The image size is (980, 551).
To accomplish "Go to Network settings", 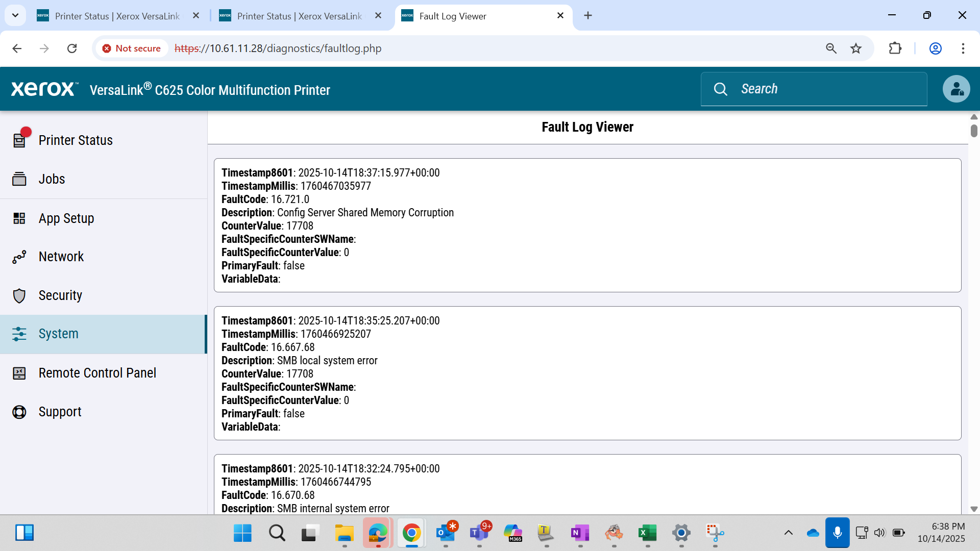I will pyautogui.click(x=103, y=257).
